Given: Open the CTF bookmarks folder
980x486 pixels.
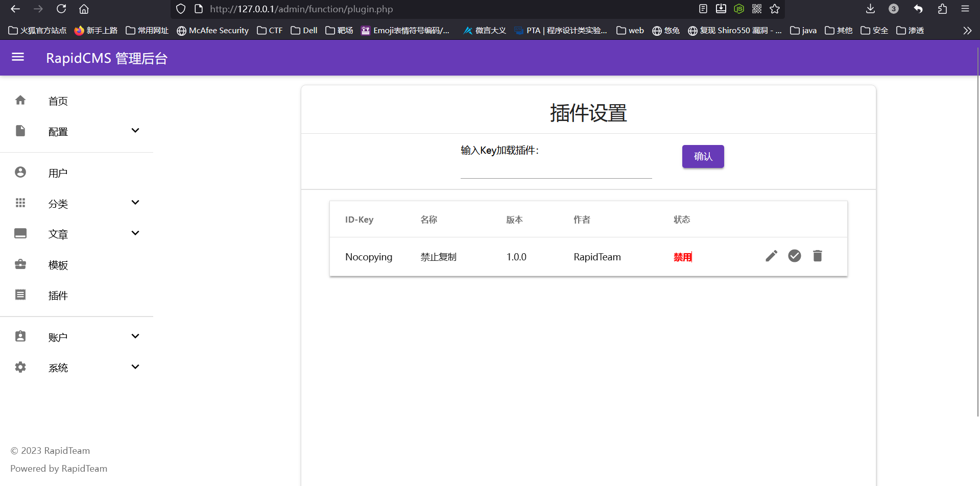Looking at the screenshot, I should [x=270, y=31].
